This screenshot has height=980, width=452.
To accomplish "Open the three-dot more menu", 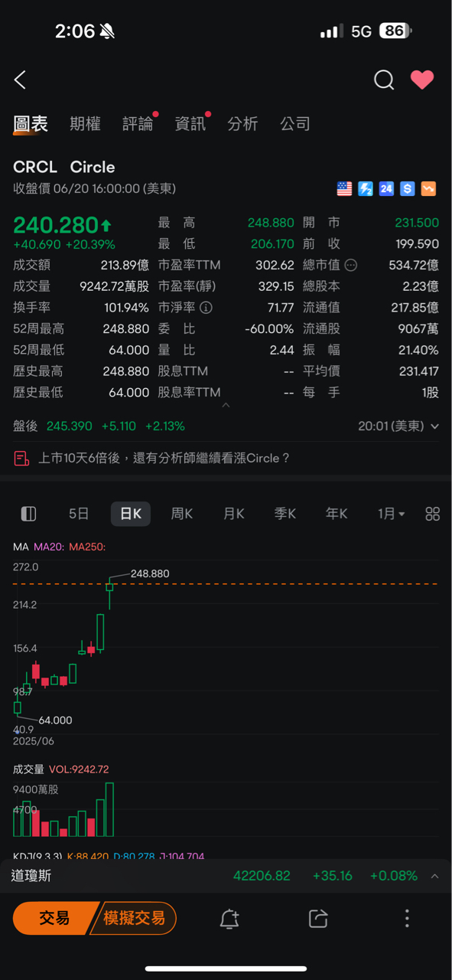I will 407,919.
